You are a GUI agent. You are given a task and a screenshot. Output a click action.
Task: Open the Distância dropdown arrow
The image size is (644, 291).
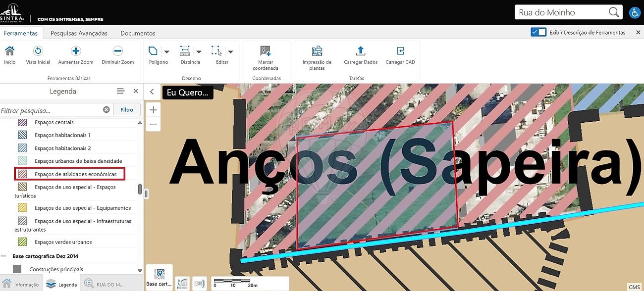(x=199, y=51)
